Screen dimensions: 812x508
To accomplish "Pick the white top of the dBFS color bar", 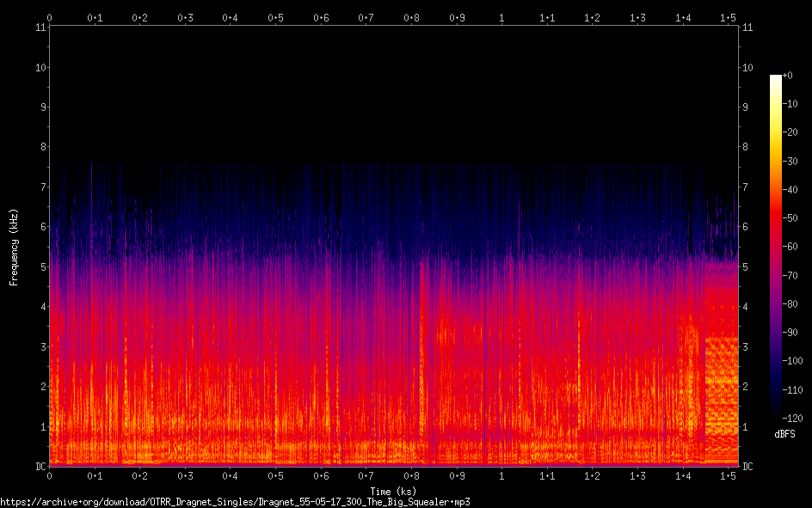I will pos(776,78).
